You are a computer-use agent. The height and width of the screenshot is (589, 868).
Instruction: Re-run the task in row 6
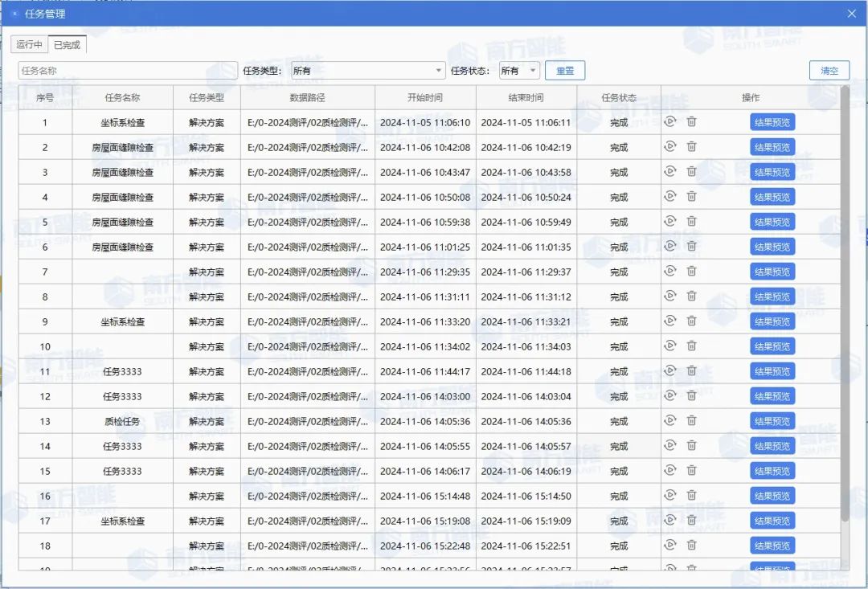click(x=669, y=247)
